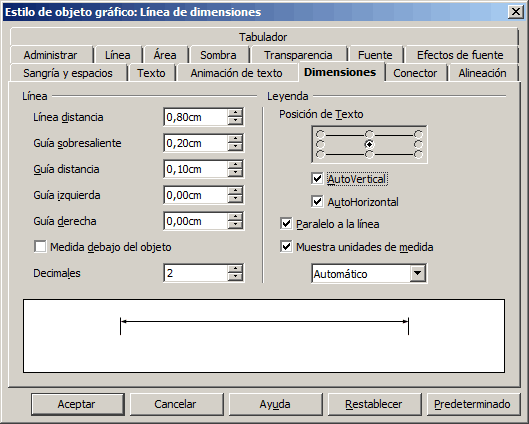Open the Efectos de fuente tab

click(460, 55)
